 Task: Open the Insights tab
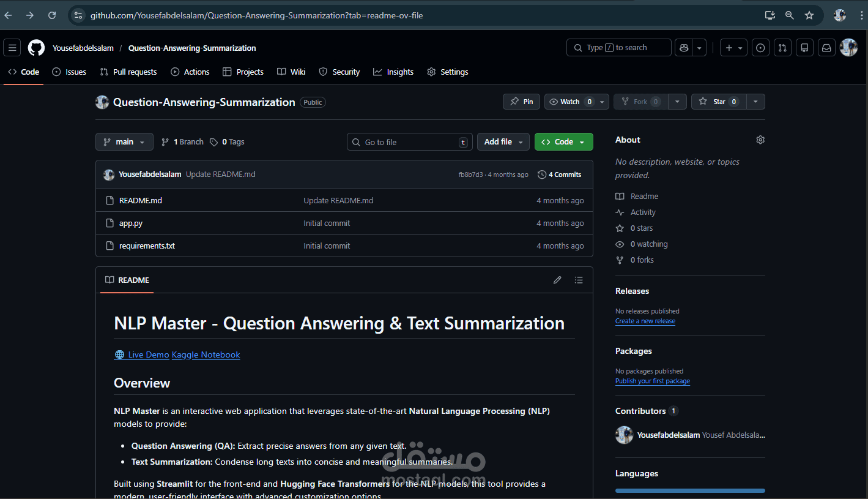(x=393, y=72)
